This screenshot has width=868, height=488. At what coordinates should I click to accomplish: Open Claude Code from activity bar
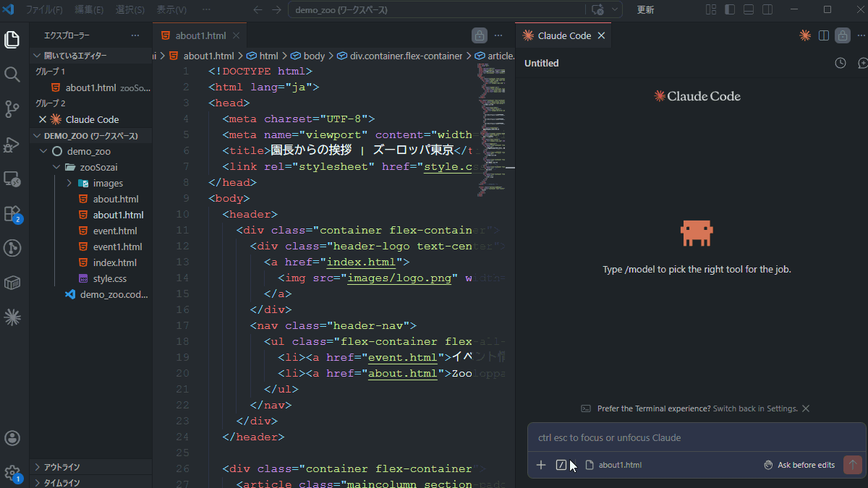[12, 317]
